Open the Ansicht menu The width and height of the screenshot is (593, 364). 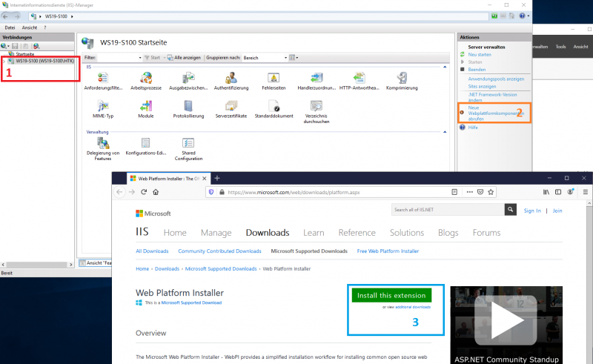coord(30,27)
